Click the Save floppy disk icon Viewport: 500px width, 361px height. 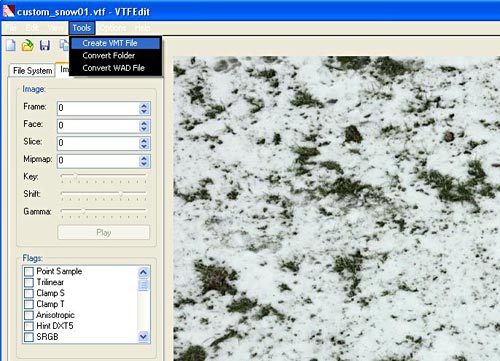coord(45,45)
